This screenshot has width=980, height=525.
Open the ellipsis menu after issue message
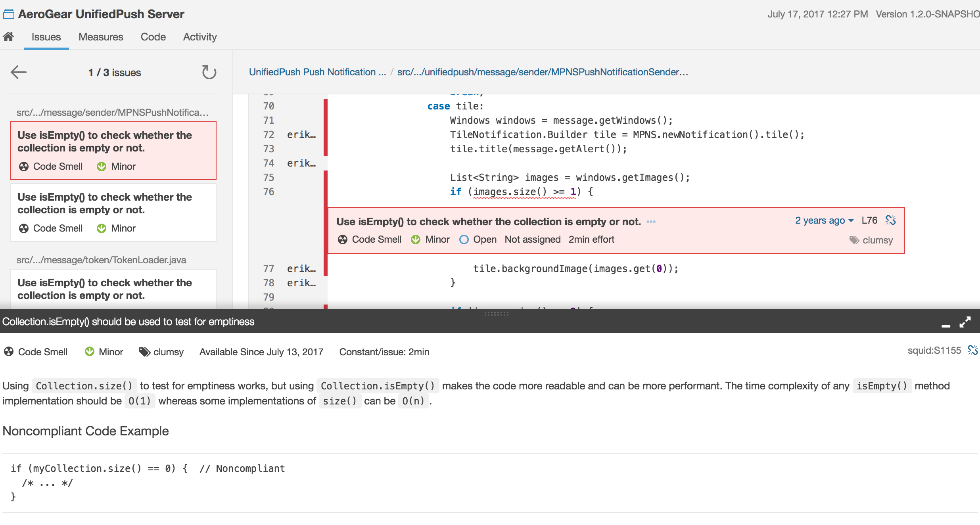point(651,222)
